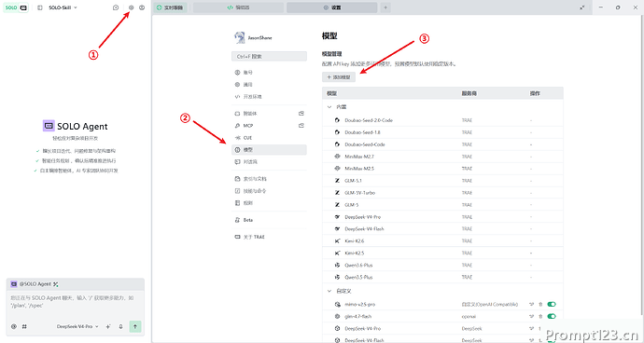Toggle off the glm-4.7-flash model switch

click(552, 316)
